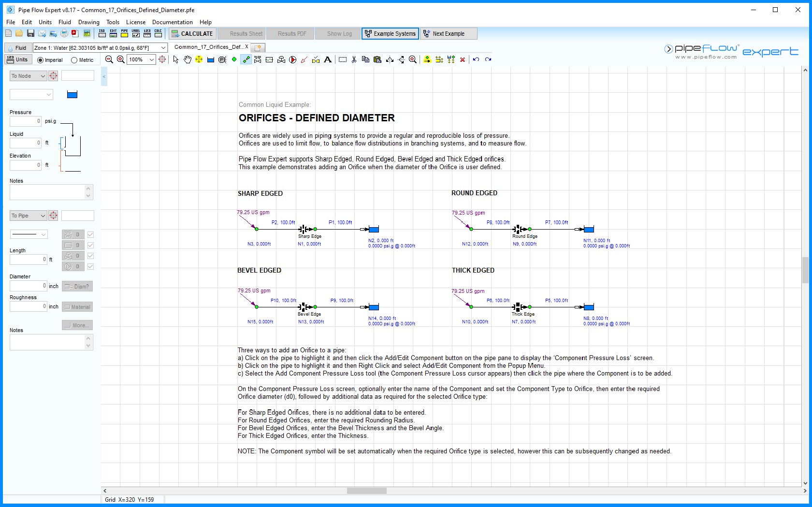812x507 pixels.
Task: Click the zoom in magnifier icon
Action: (x=121, y=59)
